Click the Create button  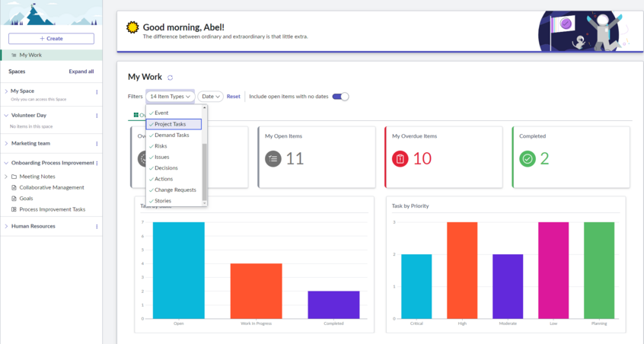point(51,39)
